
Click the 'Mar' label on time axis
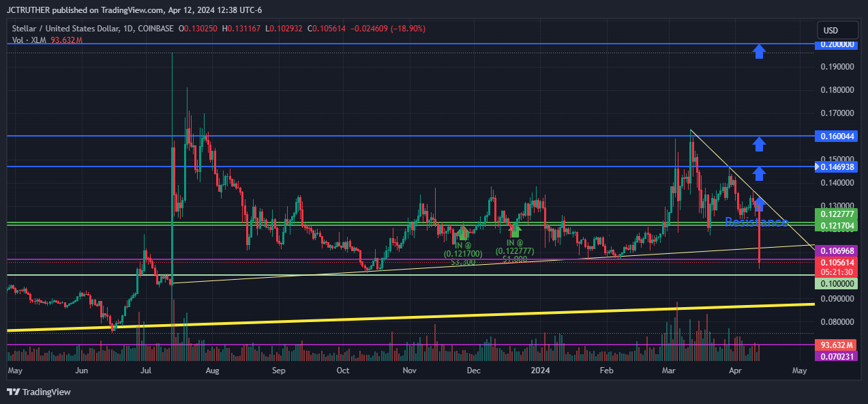click(669, 371)
